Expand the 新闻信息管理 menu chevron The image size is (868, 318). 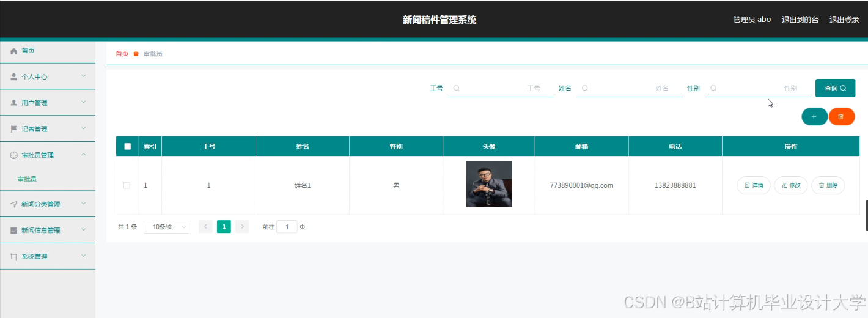click(84, 230)
